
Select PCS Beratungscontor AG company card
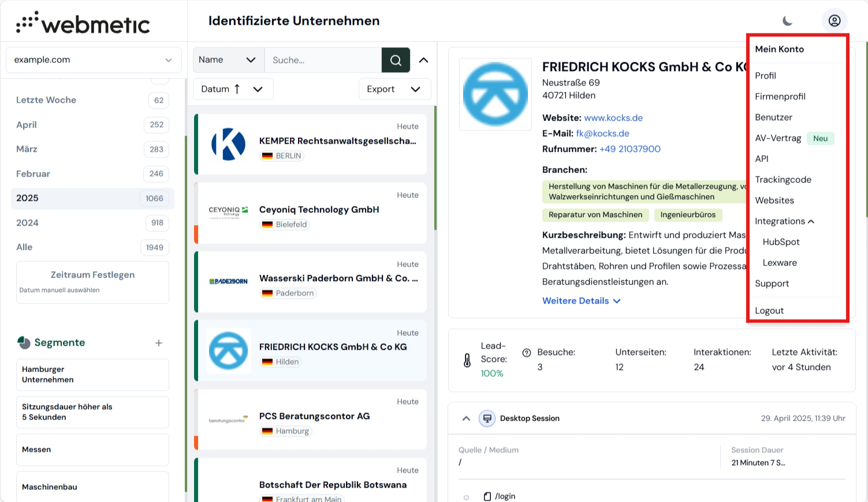click(x=311, y=419)
